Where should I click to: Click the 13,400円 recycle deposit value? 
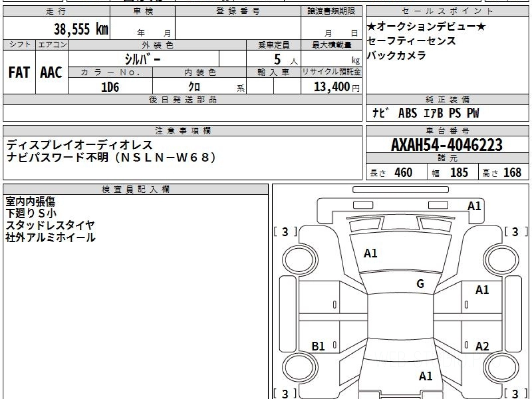[x=337, y=87]
